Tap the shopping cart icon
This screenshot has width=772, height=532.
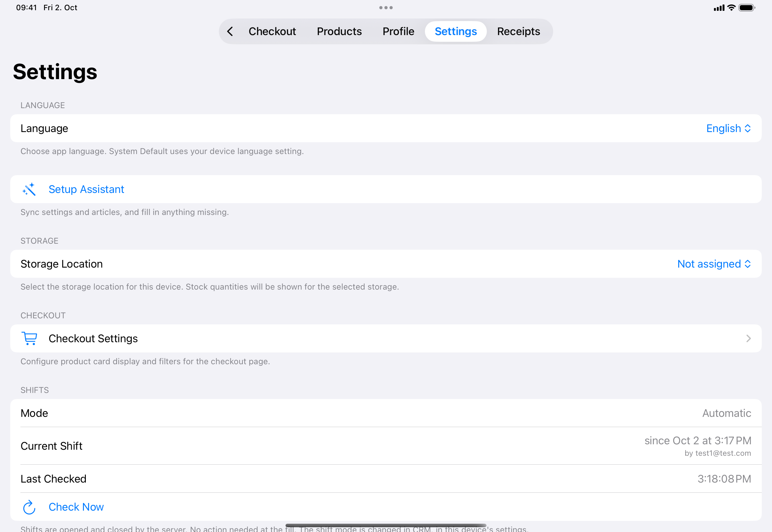[x=29, y=338]
